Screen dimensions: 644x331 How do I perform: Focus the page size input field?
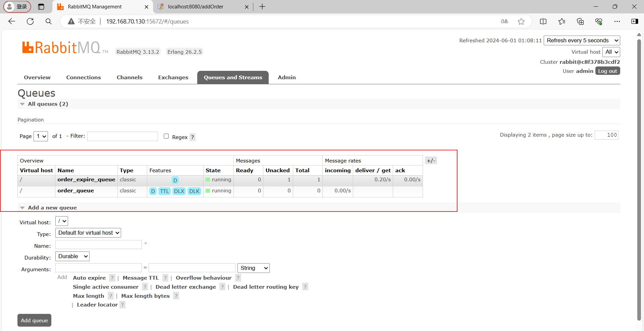point(606,135)
